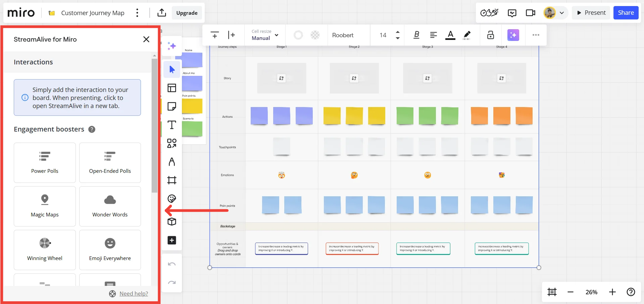Undo the last action
644x304 pixels.
pyautogui.click(x=172, y=264)
